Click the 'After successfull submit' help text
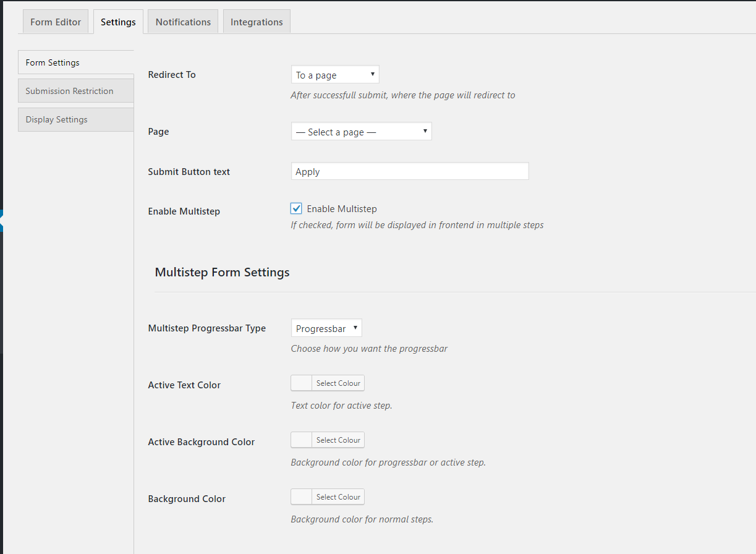Image resolution: width=756 pixels, height=554 pixels. pyautogui.click(x=403, y=95)
